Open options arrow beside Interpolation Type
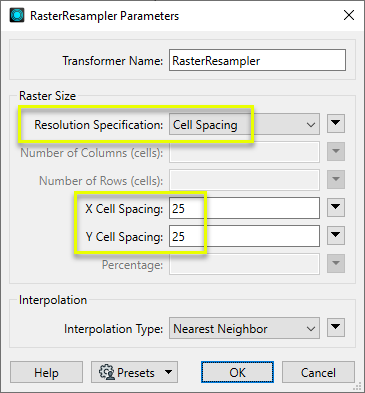The height and width of the screenshot is (393, 365). click(336, 327)
